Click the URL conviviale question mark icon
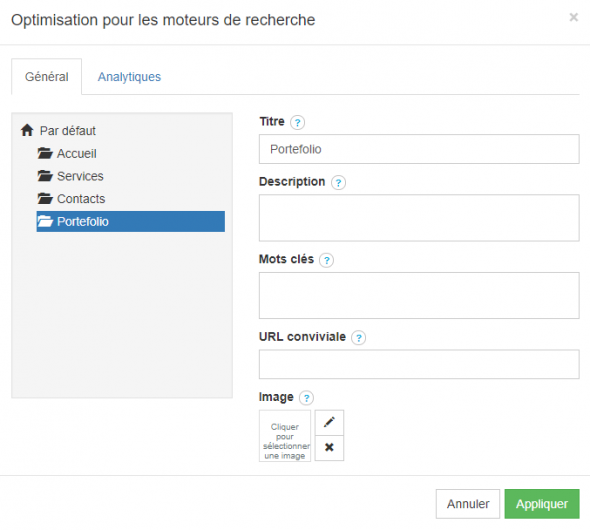Screen dimensions: 590x530 (x=358, y=337)
